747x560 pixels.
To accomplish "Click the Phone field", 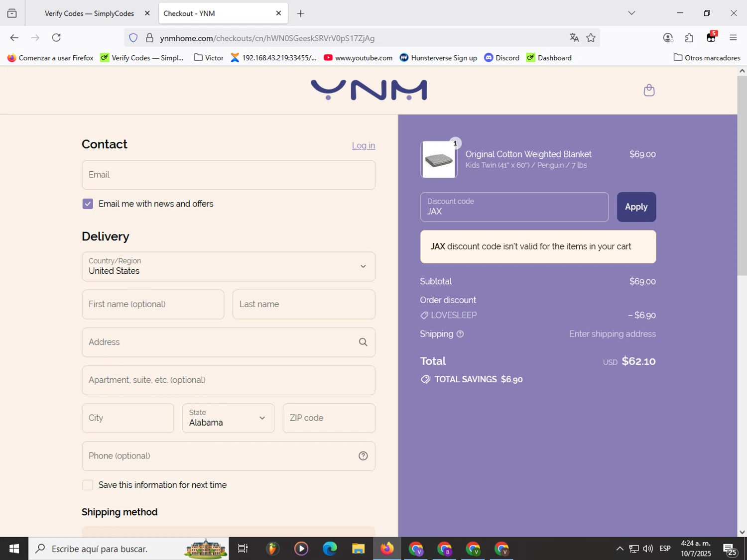I will 229,456.
